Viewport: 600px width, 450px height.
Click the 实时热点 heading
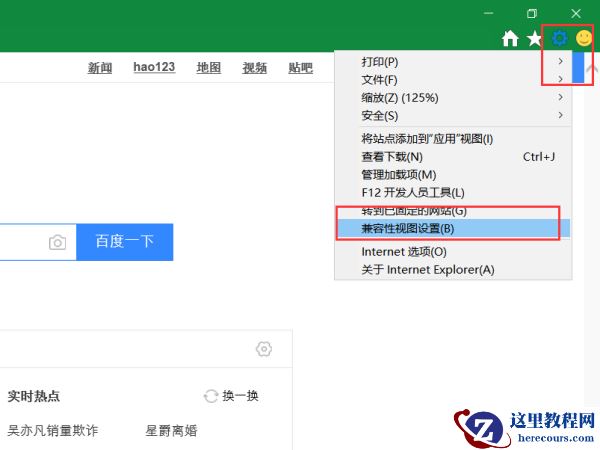pos(34,396)
